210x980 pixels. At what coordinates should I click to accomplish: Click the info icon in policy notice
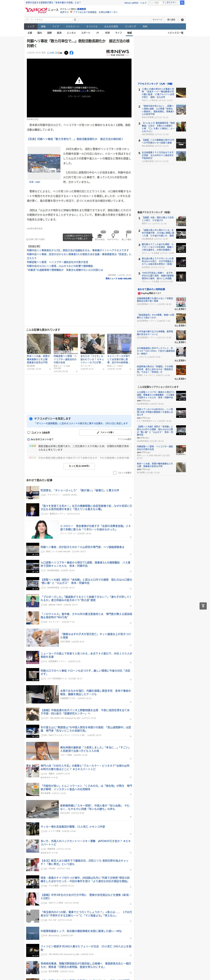click(x=31, y=418)
